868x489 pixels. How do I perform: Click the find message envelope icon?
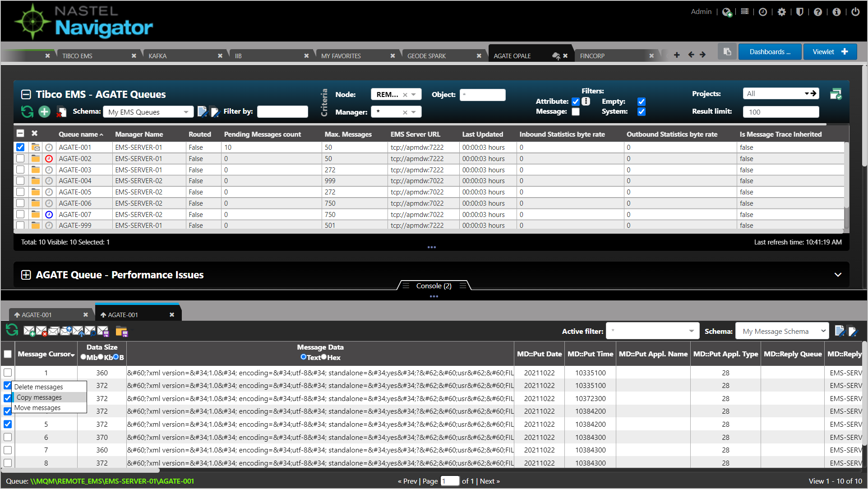click(x=91, y=332)
